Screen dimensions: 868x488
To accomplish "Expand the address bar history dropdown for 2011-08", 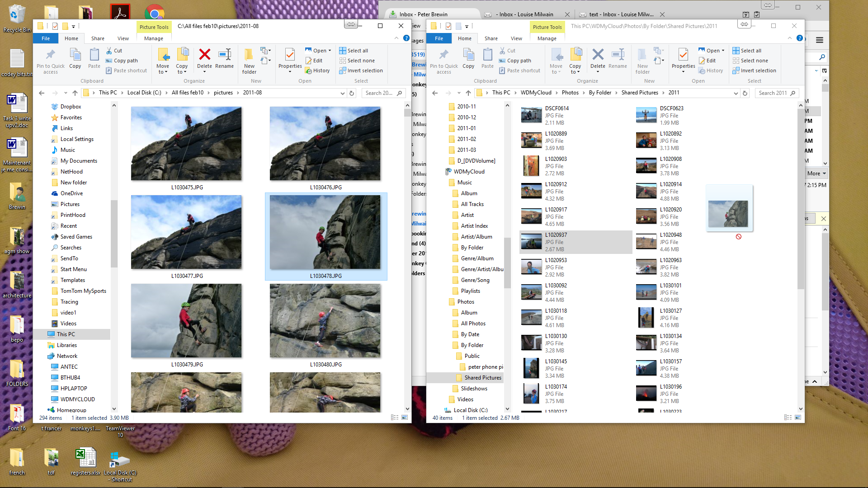I will coord(342,93).
